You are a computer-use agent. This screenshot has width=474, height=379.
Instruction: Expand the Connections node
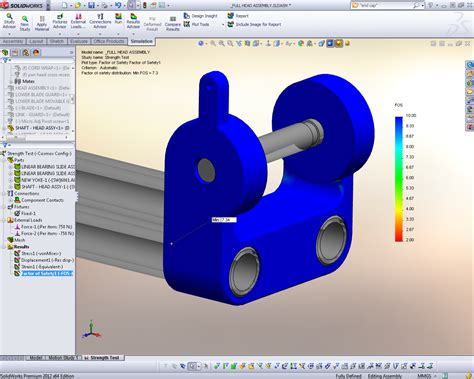[5, 193]
